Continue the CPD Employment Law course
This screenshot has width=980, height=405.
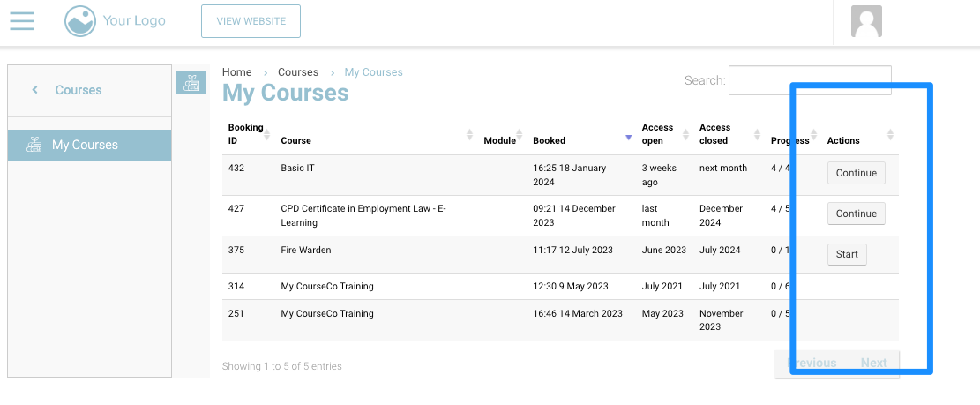(x=856, y=214)
